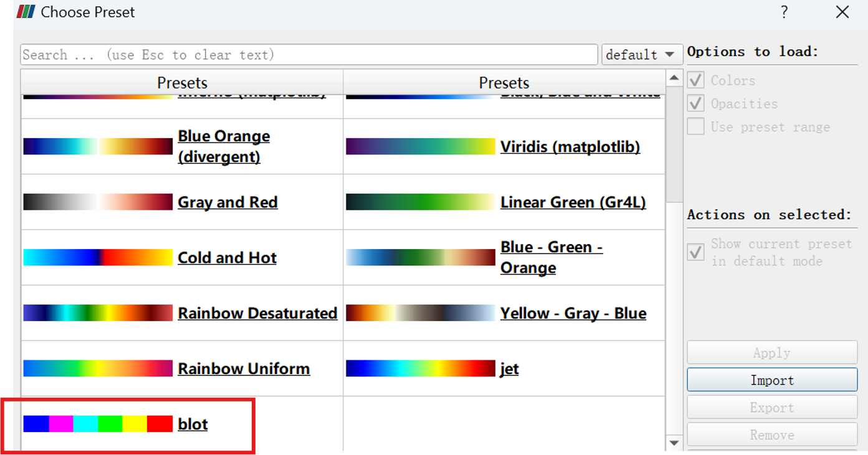Click the question mark help icon
This screenshot has height=455, width=868.
coord(784,12)
